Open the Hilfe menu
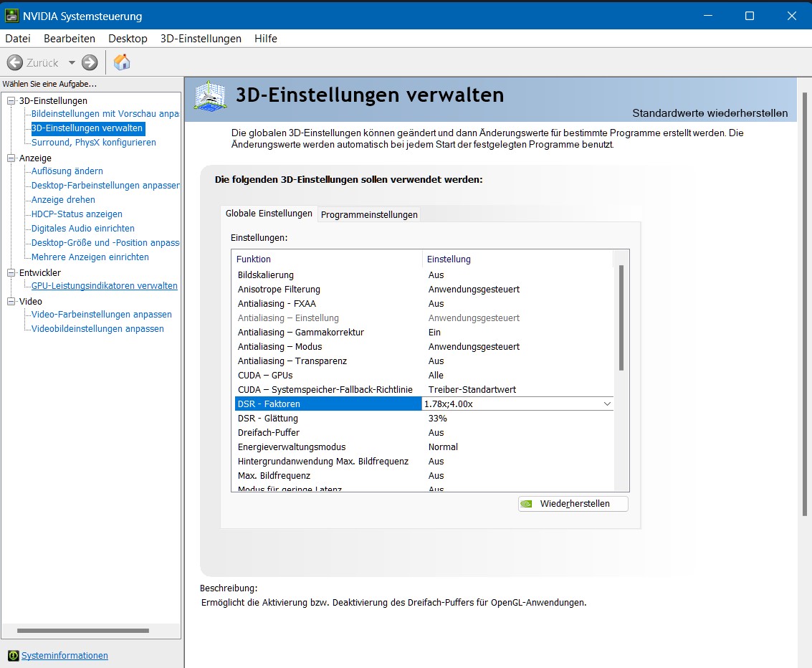 [266, 38]
